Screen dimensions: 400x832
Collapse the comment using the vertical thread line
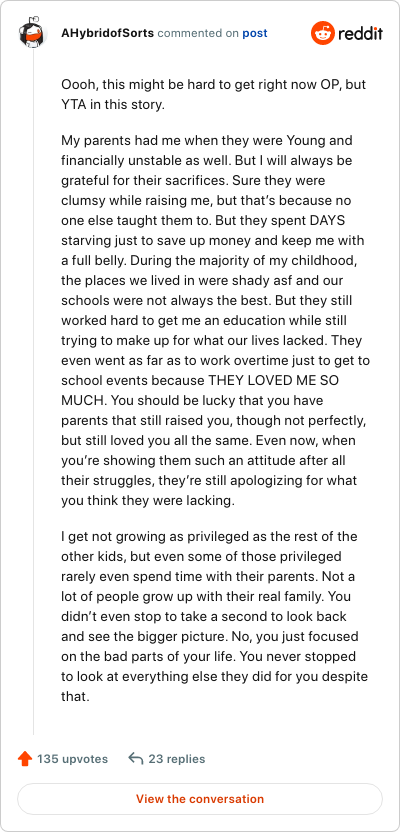pyautogui.click(x=33, y=393)
